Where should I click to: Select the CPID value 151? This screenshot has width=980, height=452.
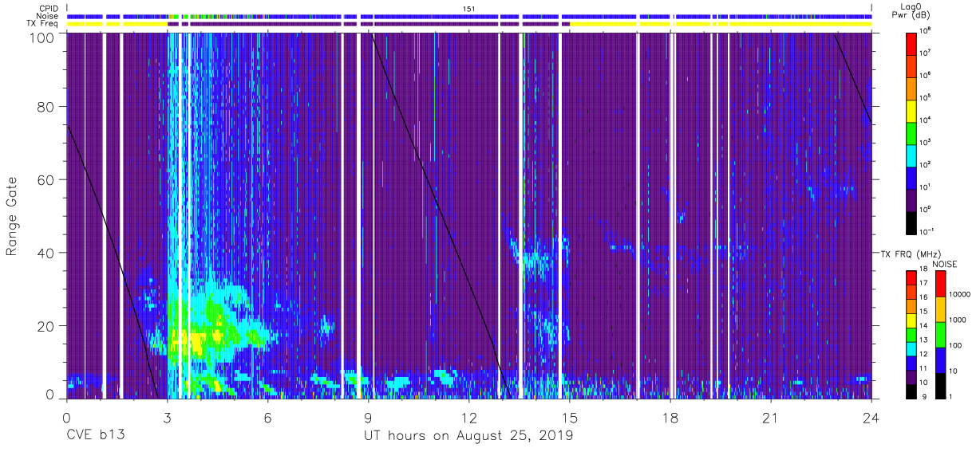point(469,9)
